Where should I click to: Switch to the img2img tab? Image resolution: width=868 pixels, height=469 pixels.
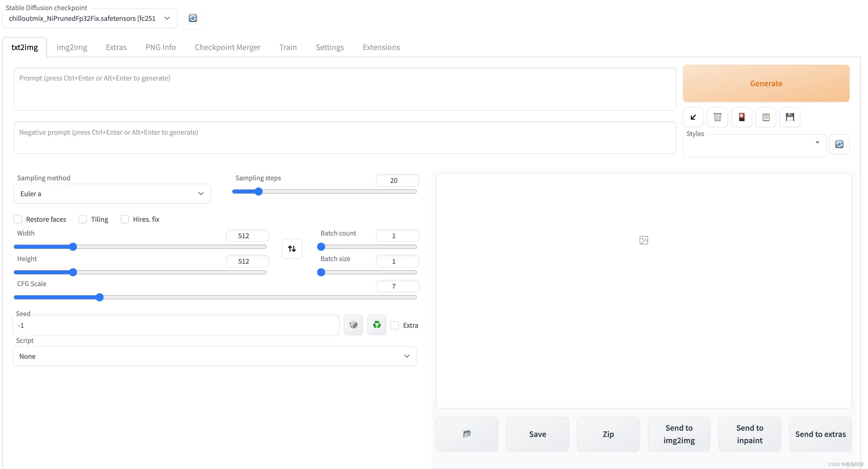[x=72, y=47]
